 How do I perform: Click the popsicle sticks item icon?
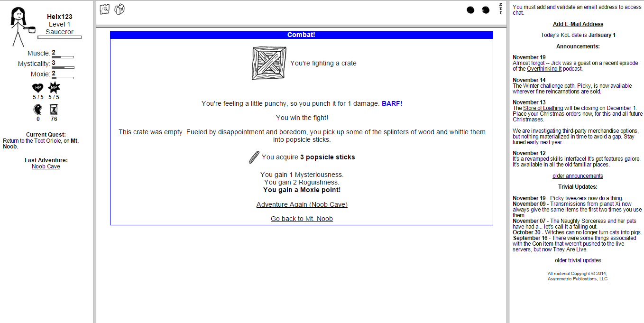(254, 157)
